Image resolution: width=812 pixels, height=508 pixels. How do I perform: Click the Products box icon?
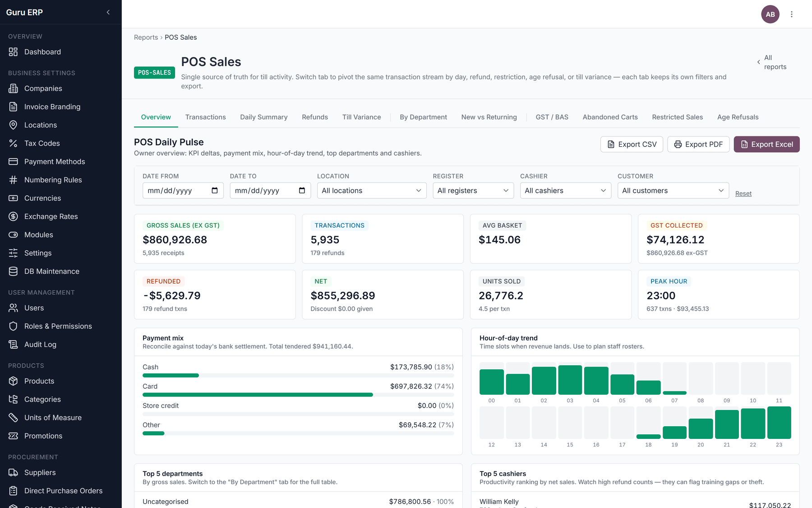(x=13, y=381)
